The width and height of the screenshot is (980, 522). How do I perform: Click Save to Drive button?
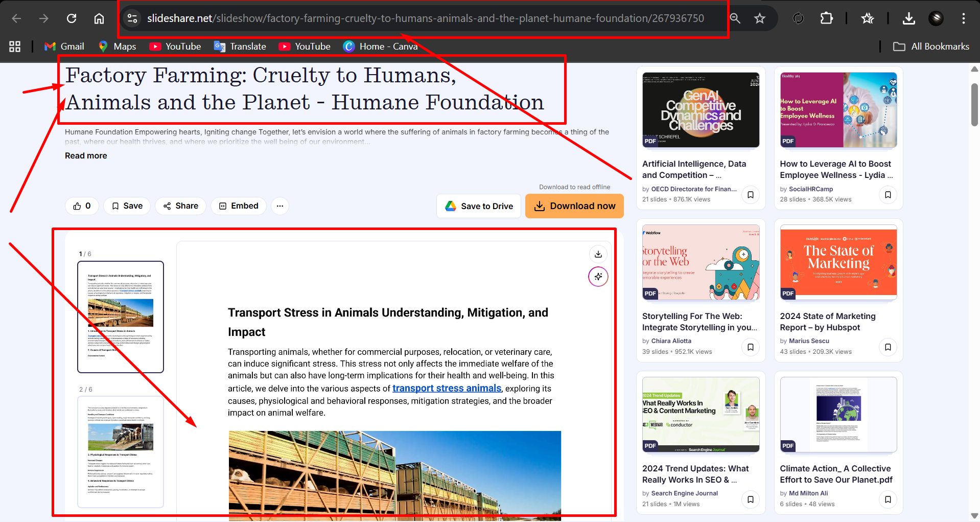pyautogui.click(x=479, y=206)
